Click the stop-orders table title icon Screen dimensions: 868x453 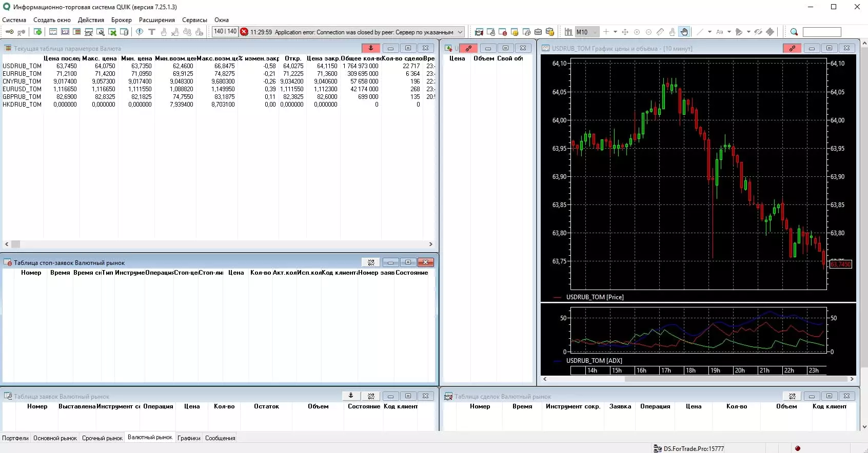point(8,262)
